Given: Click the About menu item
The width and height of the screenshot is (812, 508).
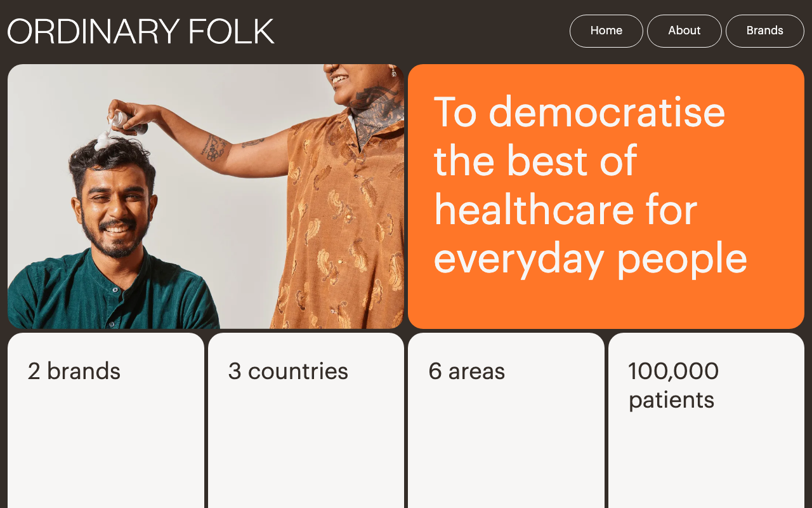Looking at the screenshot, I should point(684,30).
